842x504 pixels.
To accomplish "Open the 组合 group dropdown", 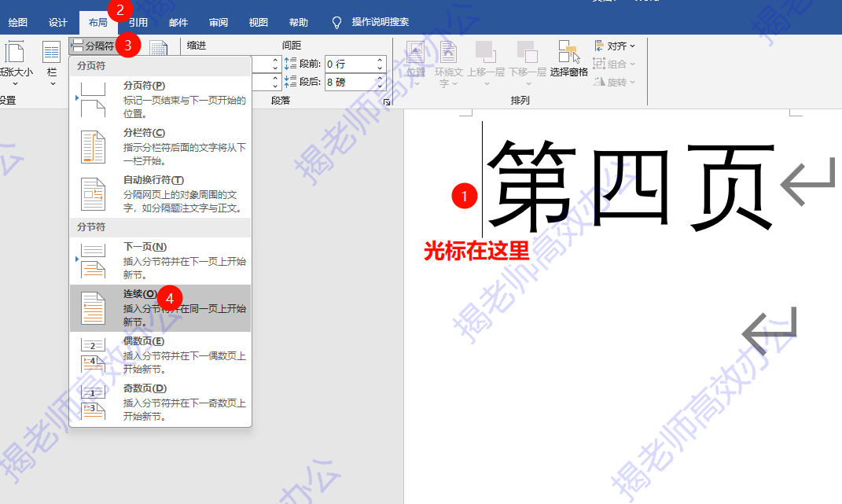I will point(614,64).
